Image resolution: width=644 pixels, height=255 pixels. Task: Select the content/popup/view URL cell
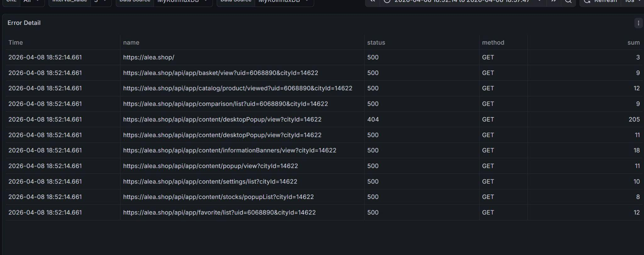(211, 166)
